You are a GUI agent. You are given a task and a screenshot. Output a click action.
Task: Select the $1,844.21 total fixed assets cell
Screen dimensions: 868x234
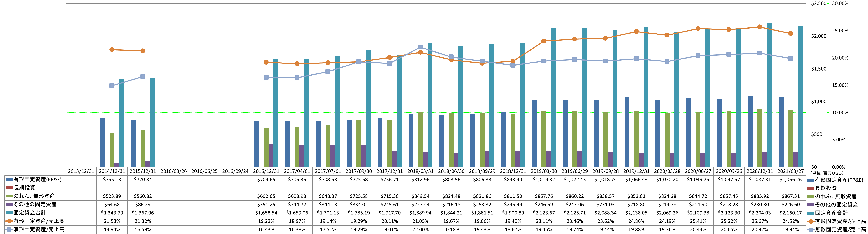451,213
